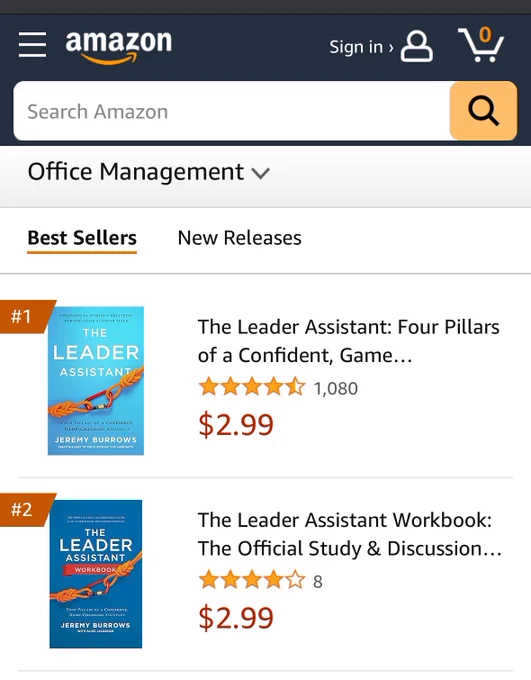The height and width of the screenshot is (680, 531).
Task: Click the star rating of The Leader Assistant
Action: coord(252,387)
